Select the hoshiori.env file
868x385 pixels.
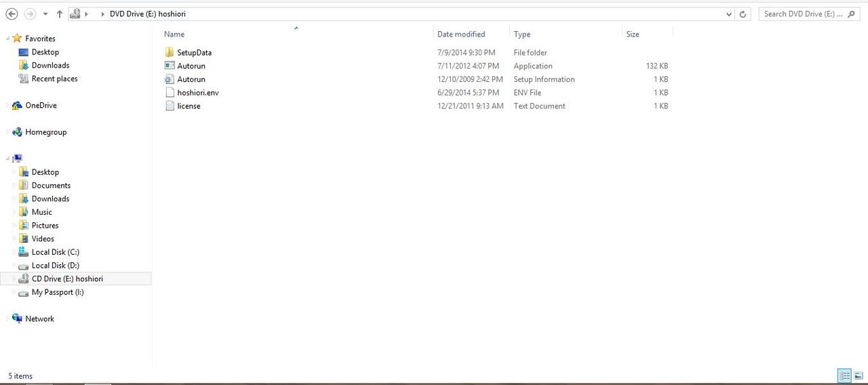pyautogui.click(x=197, y=93)
